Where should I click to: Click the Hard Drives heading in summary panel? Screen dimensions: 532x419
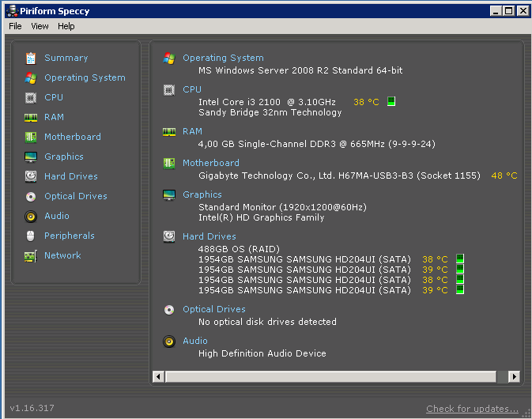pyautogui.click(x=209, y=236)
